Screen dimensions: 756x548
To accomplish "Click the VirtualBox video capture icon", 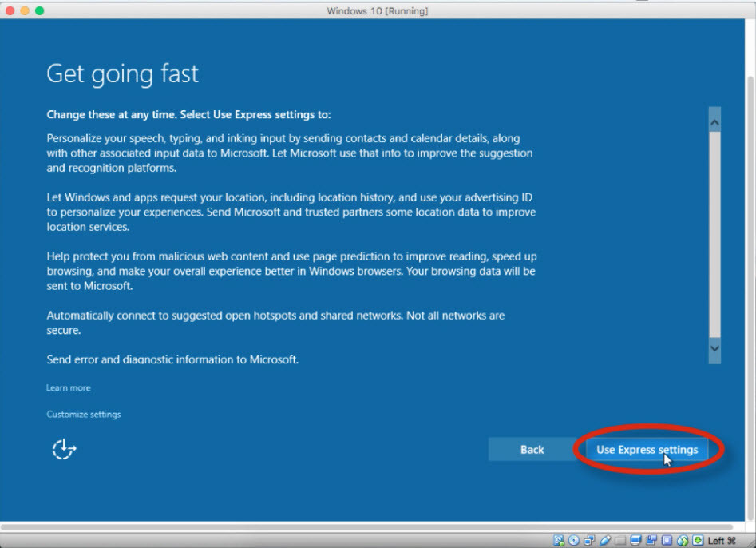I will coord(651,540).
